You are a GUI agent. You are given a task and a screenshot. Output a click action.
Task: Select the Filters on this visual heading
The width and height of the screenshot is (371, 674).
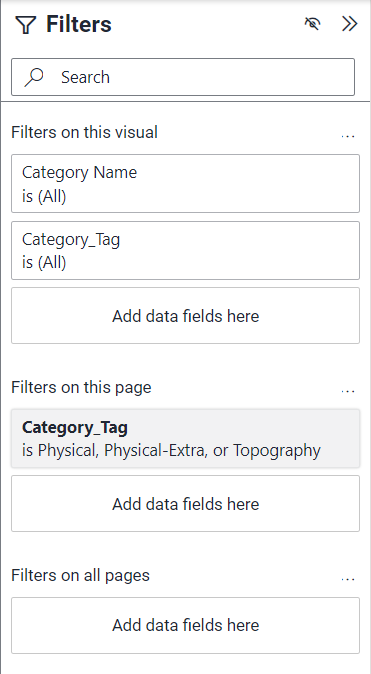pyautogui.click(x=84, y=132)
